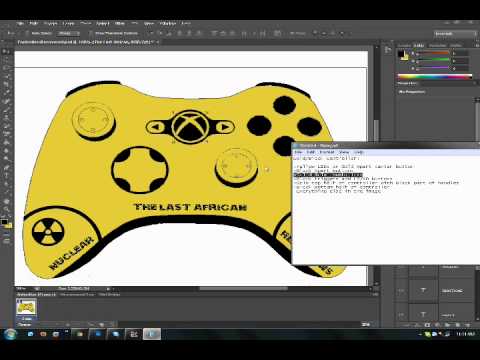This screenshot has height=360, width=480.
Task: Click highlighted line in Notepad
Action: [x=328, y=175]
